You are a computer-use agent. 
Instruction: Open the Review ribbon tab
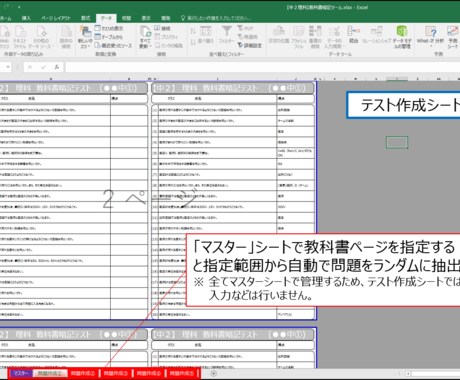pos(126,18)
